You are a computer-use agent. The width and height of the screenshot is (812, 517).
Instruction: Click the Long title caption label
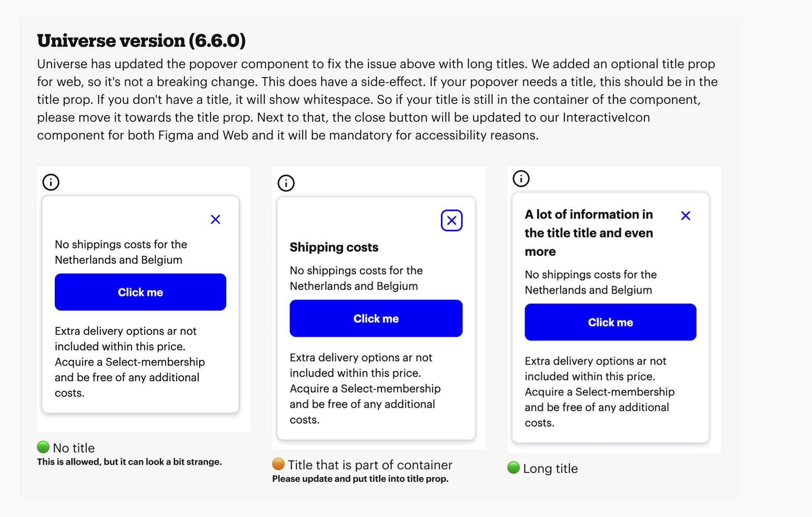click(x=550, y=468)
